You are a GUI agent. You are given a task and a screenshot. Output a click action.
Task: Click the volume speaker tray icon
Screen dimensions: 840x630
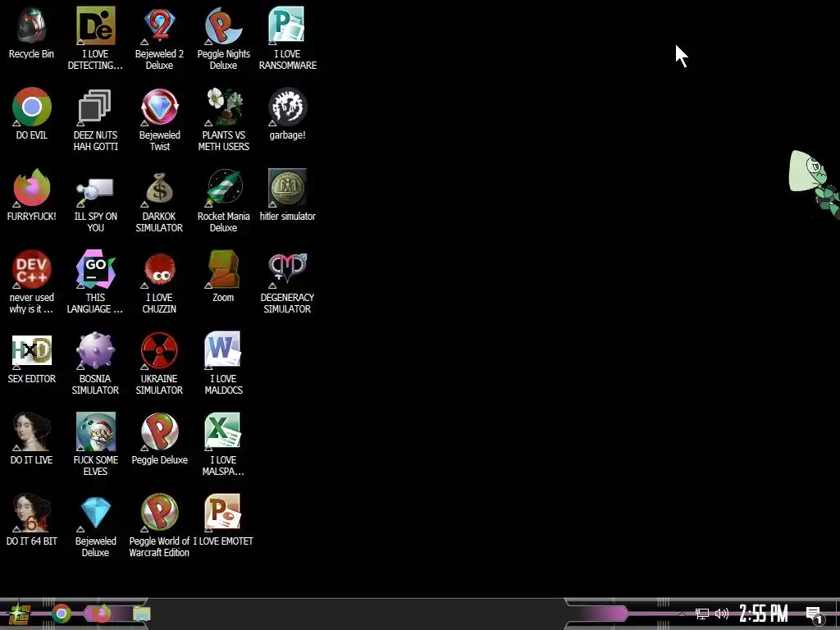pos(722,614)
